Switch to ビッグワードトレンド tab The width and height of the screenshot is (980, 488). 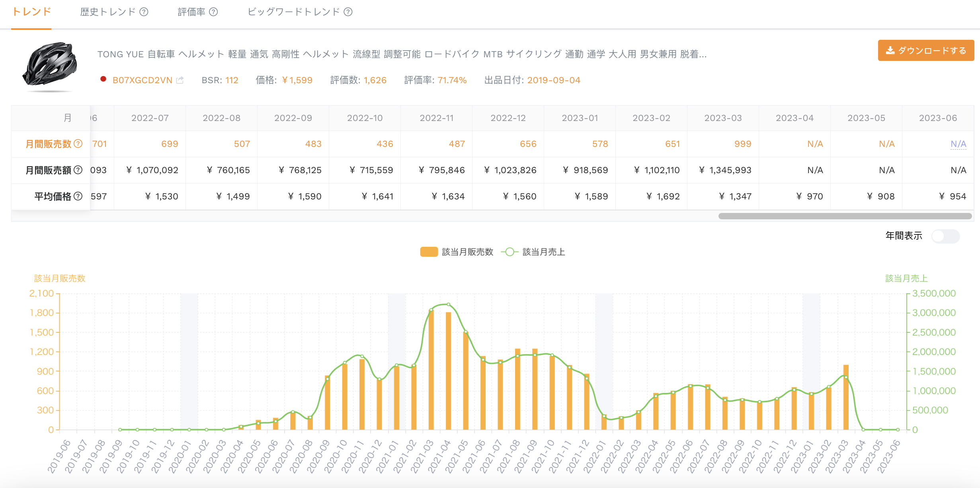[294, 12]
